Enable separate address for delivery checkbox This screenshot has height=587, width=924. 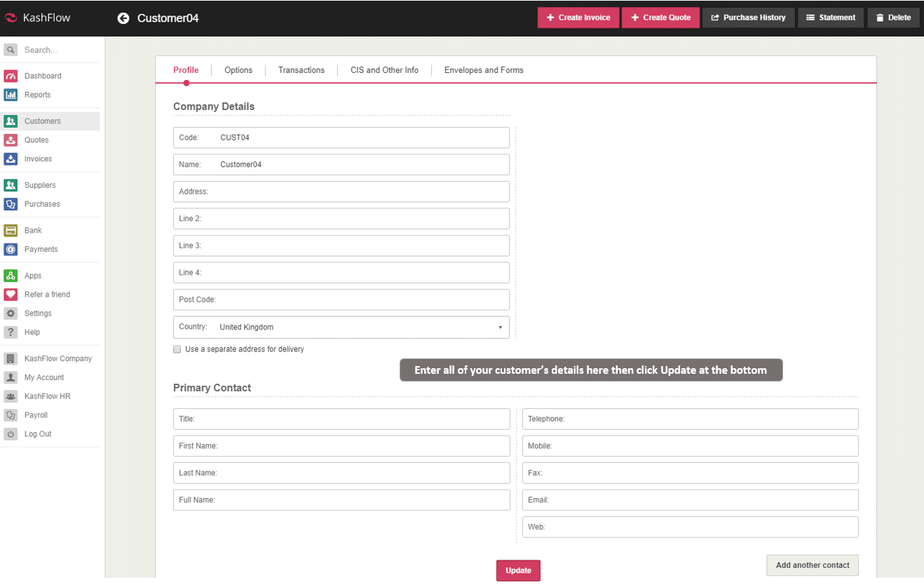point(177,349)
